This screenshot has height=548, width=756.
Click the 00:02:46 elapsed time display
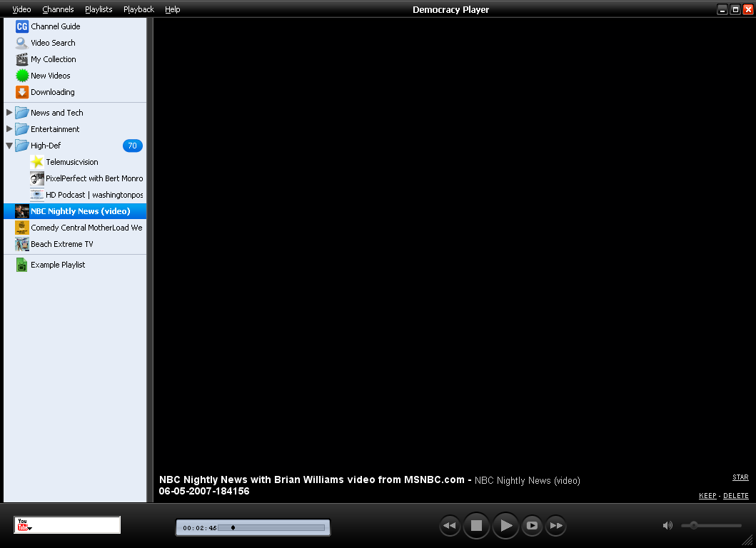click(200, 528)
